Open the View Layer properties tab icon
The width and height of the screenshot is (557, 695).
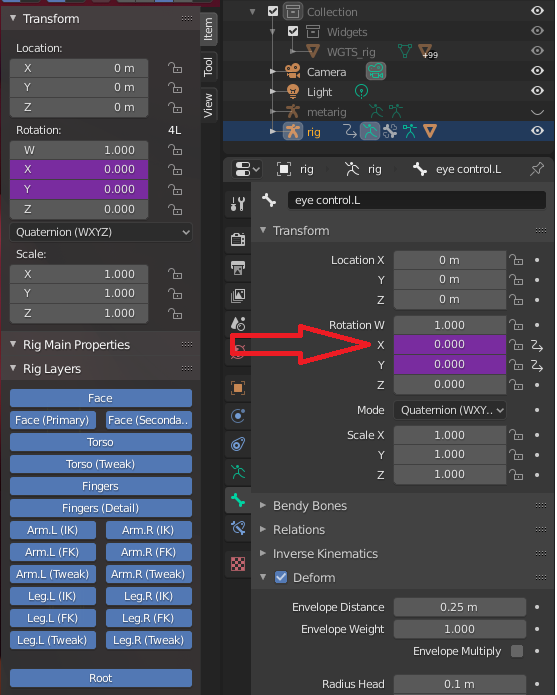tap(238, 296)
